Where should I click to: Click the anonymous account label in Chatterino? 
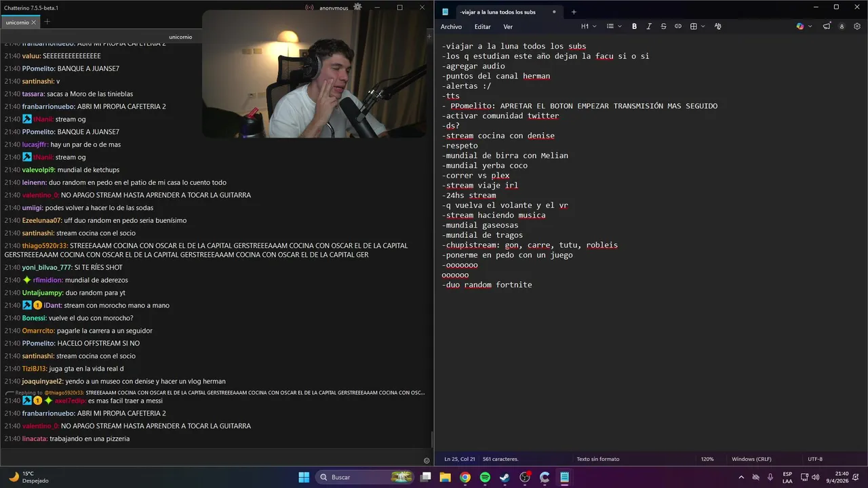point(334,8)
